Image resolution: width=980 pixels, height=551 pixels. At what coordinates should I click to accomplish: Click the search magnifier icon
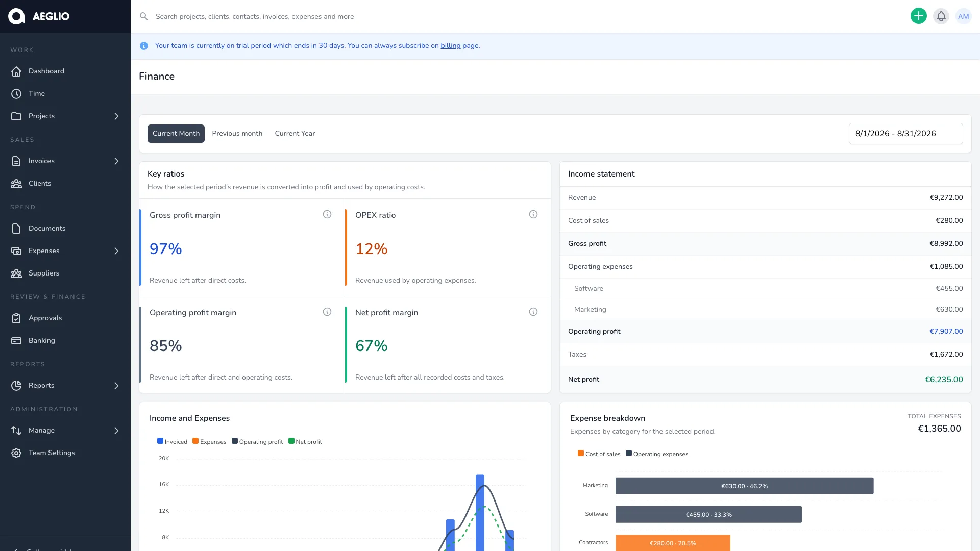(144, 16)
